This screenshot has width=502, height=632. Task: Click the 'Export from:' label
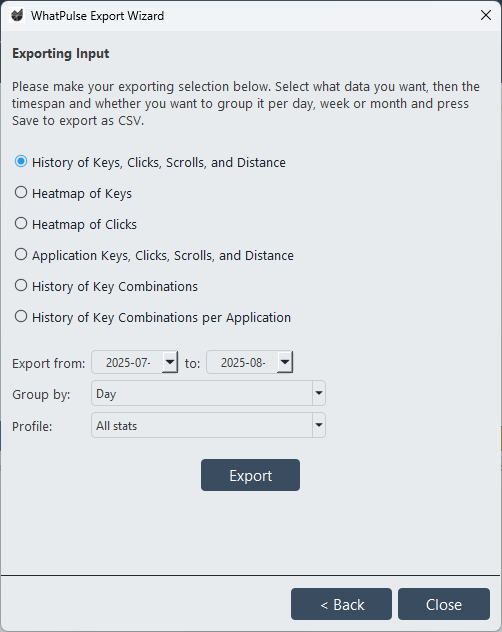click(x=48, y=363)
